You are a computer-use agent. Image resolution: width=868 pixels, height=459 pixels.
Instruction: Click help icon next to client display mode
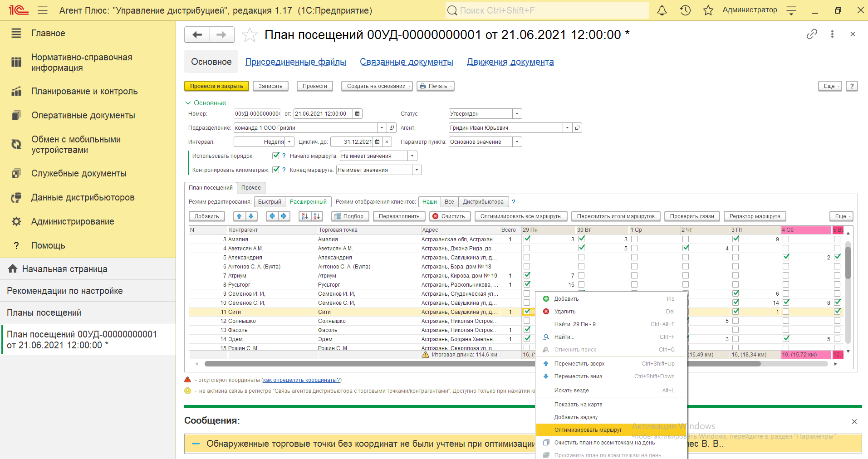(x=514, y=202)
